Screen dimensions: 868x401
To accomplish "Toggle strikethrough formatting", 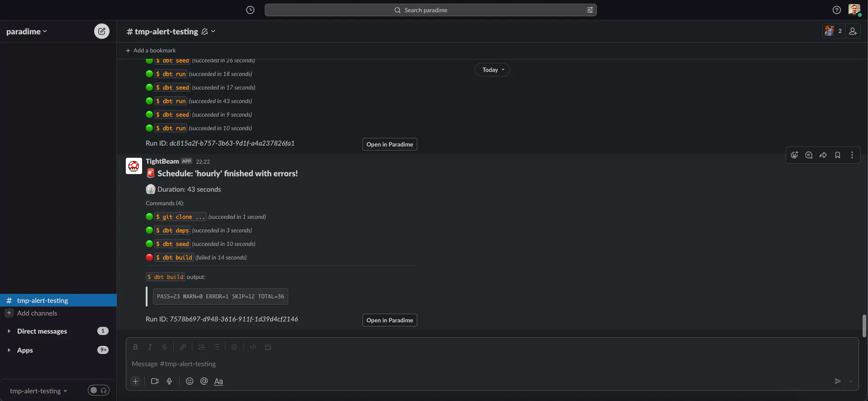I will point(165,347).
